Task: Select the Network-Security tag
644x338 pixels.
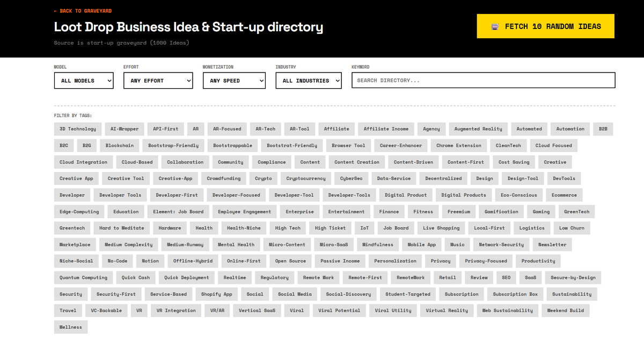Action: click(x=501, y=244)
